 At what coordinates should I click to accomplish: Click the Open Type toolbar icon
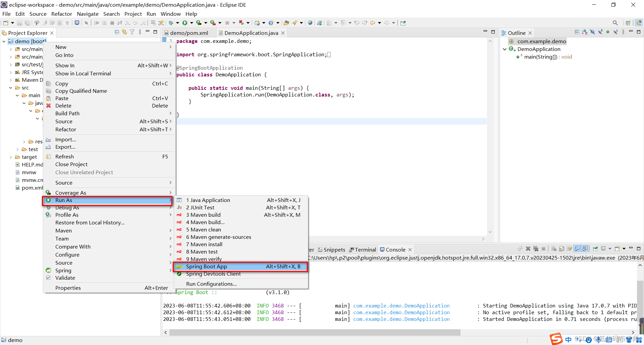tap(286, 23)
